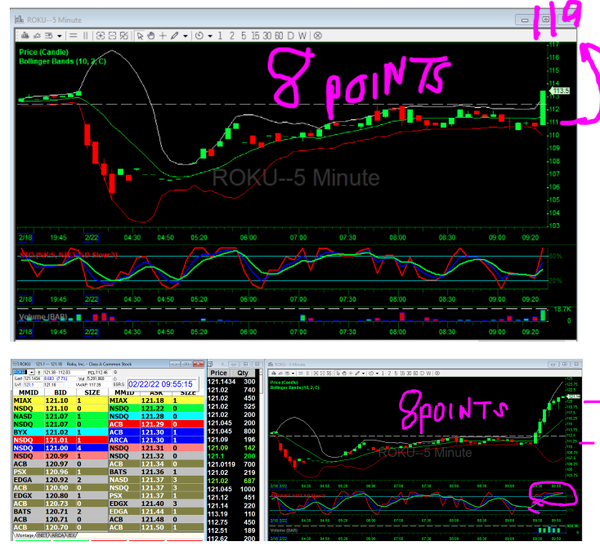
Task: Choose the pencil drawing tool in top chart
Action: coord(174,35)
